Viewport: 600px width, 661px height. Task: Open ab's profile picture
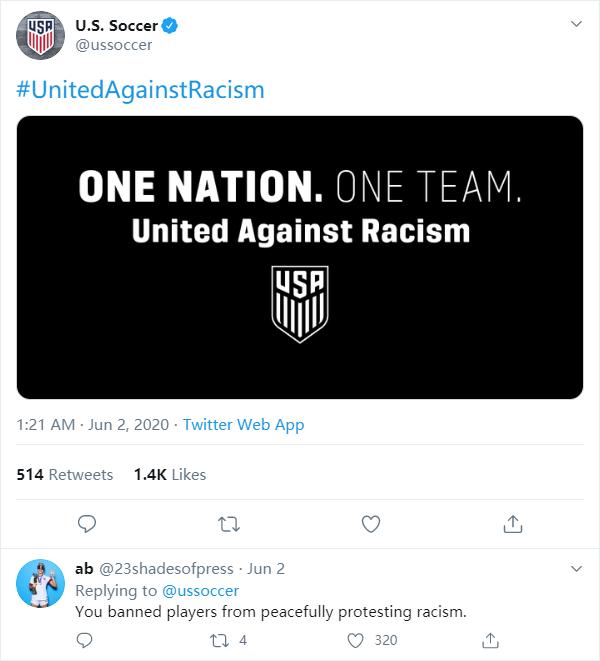(39, 583)
